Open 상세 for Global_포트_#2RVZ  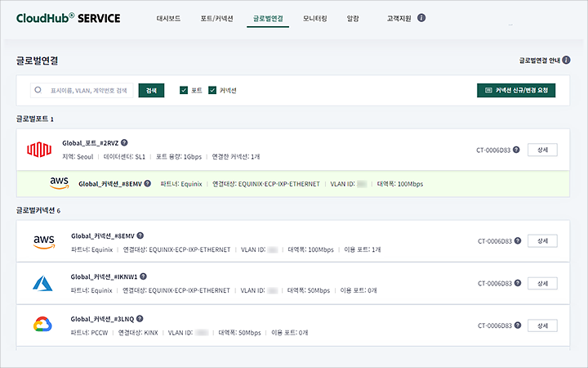(x=542, y=150)
